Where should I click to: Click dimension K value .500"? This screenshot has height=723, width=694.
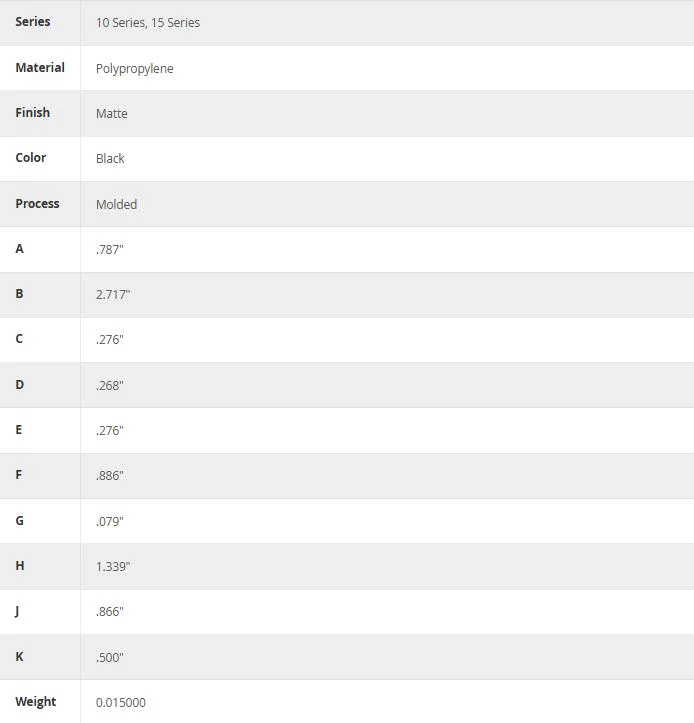click(110, 658)
